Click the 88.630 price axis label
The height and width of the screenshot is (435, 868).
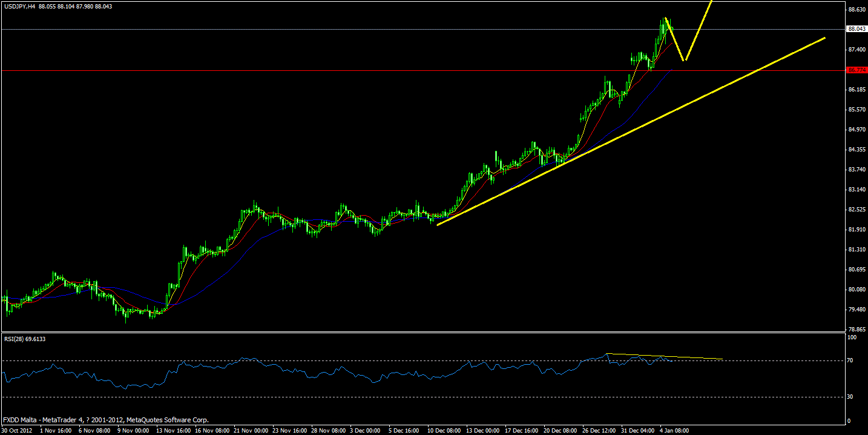[x=856, y=9]
